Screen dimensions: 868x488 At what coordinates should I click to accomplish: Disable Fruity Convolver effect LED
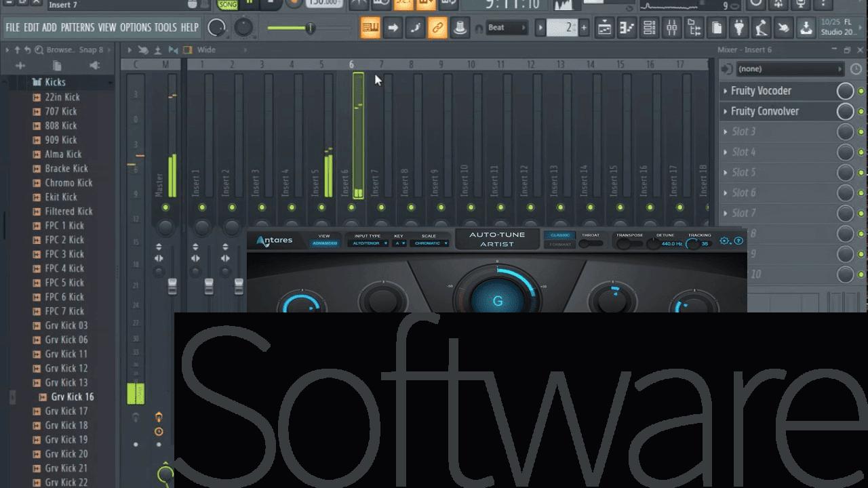tap(861, 111)
